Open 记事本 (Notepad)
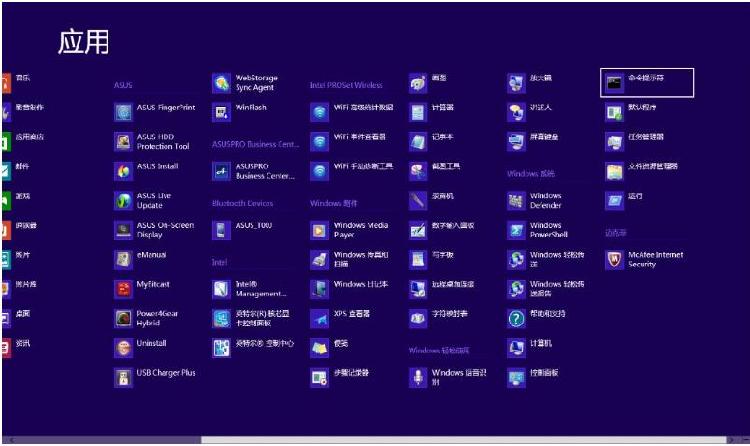This screenshot has height=446, width=750. [x=431, y=142]
